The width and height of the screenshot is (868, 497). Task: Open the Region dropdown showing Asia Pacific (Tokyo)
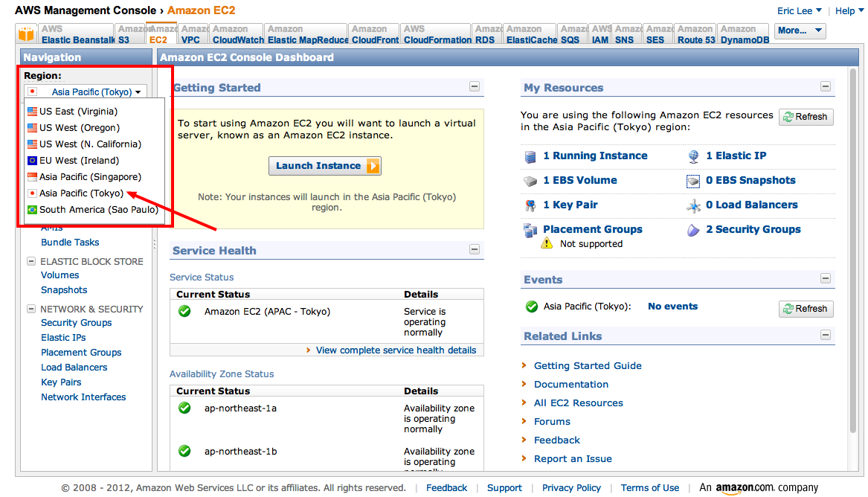point(86,92)
